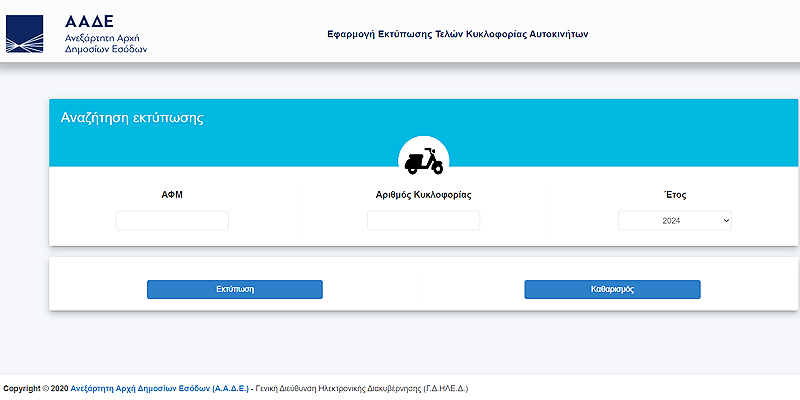Click the Αναζήτηση εκτύπωσης panel heading
Image resolution: width=800 pixels, height=400 pixels.
(x=132, y=117)
